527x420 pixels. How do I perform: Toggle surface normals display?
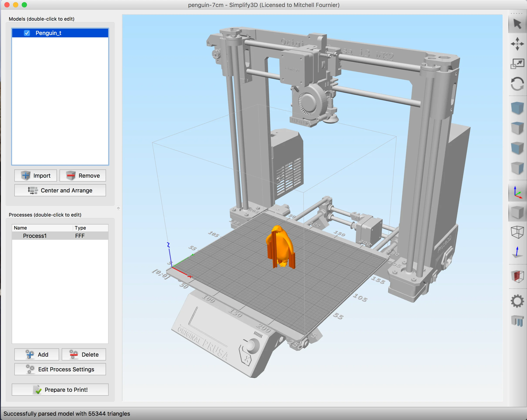pos(517,252)
